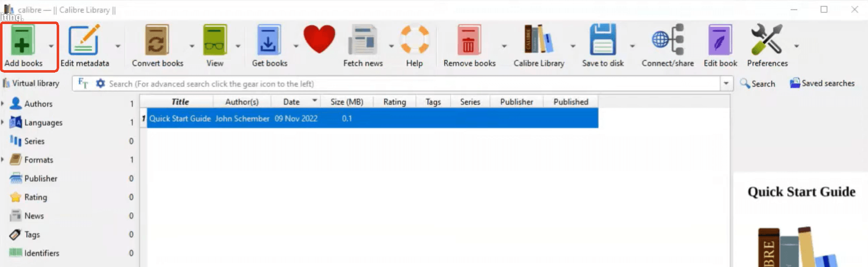Open the search history dropdown
The width and height of the screenshot is (868, 267).
[726, 84]
